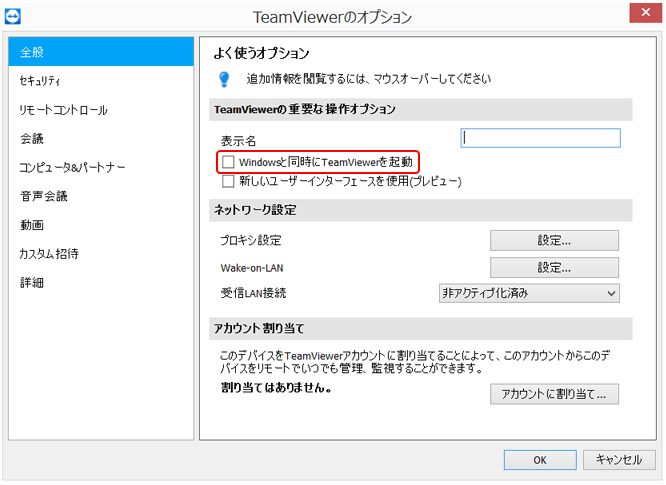
Task: Open the セキュリティ category
Action: click(100, 81)
